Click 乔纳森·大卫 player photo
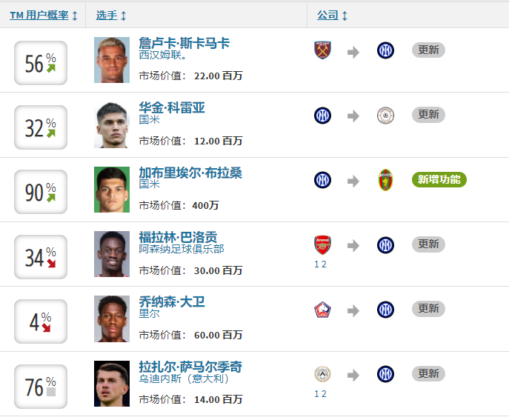Image resolution: width=509 pixels, height=420 pixels. [112, 319]
